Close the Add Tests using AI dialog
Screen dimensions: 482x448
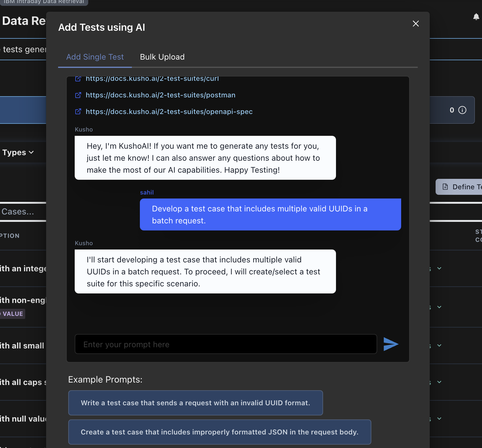pyautogui.click(x=416, y=24)
